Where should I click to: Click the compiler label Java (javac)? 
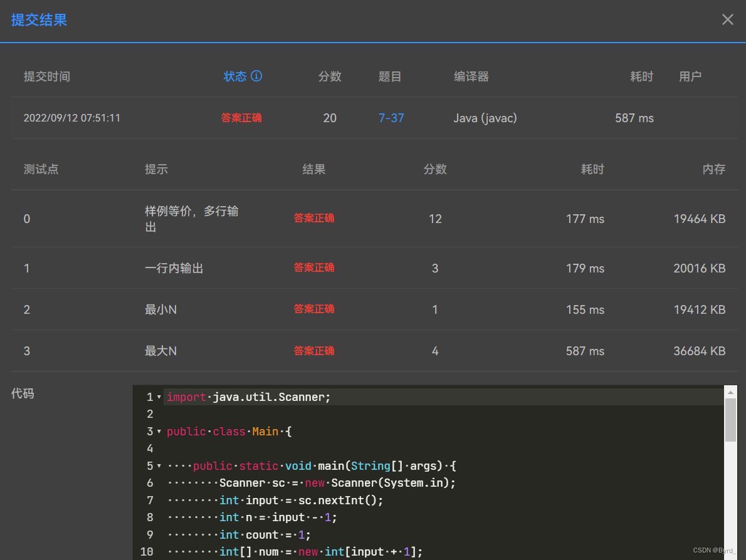pos(485,118)
